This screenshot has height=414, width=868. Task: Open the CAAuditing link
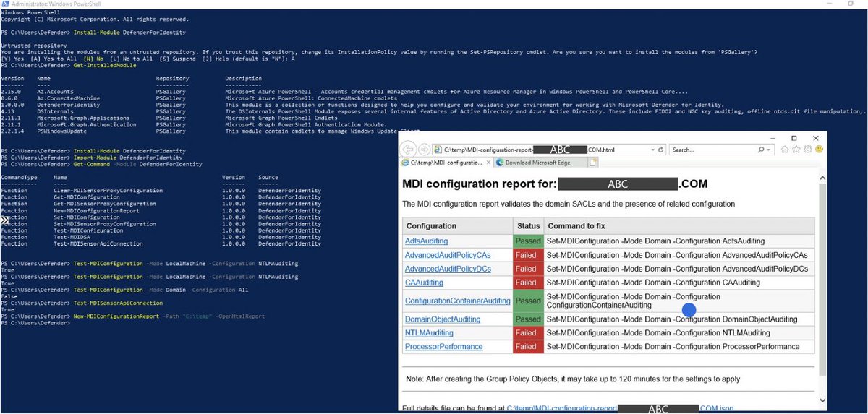[424, 283]
